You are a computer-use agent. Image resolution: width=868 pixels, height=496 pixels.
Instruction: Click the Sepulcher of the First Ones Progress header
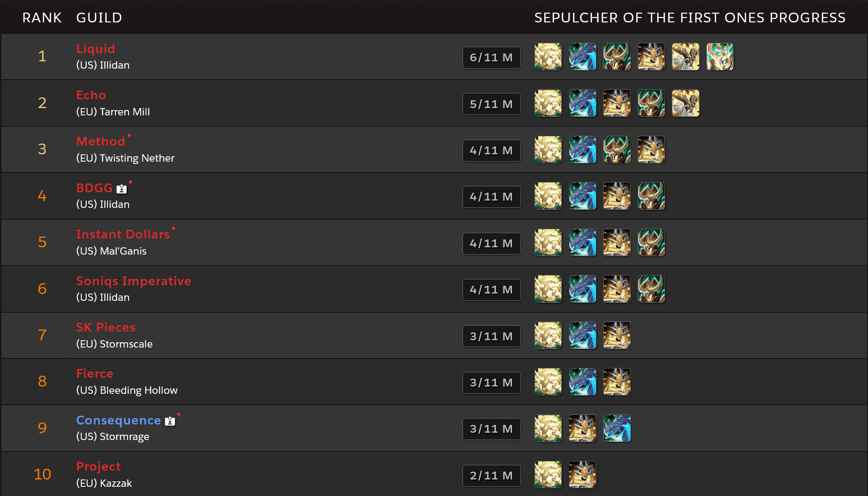point(690,18)
